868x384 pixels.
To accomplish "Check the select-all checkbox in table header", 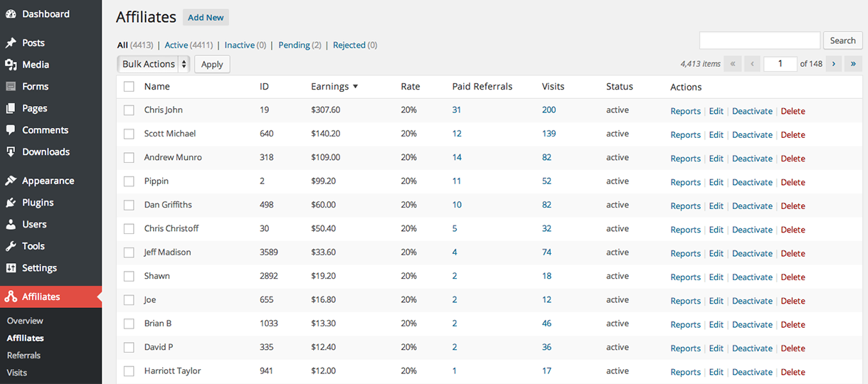I will click(129, 87).
